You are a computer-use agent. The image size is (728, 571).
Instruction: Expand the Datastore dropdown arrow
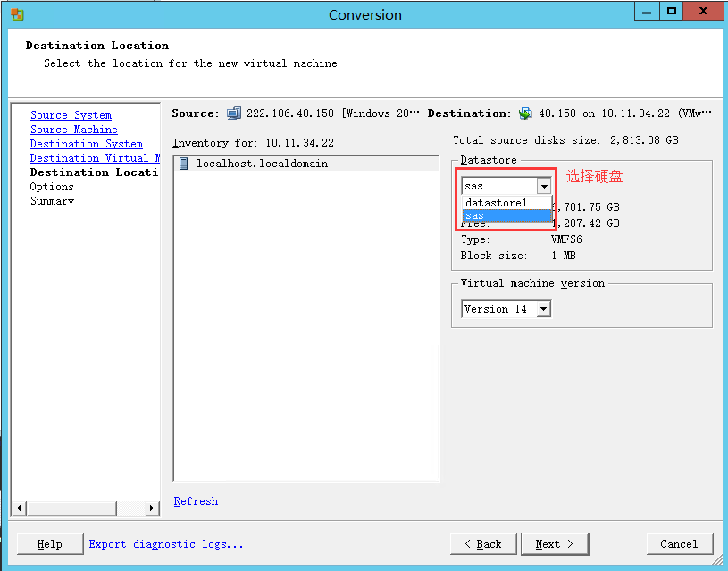point(544,186)
